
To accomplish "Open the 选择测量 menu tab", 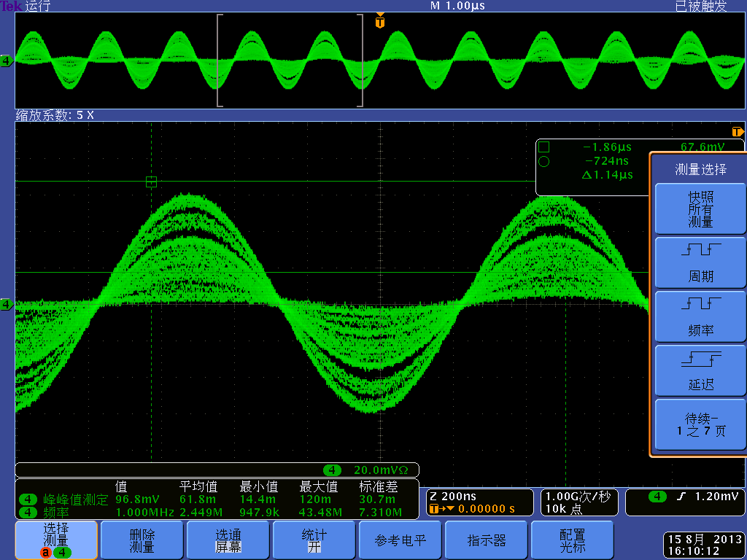I will (56, 540).
